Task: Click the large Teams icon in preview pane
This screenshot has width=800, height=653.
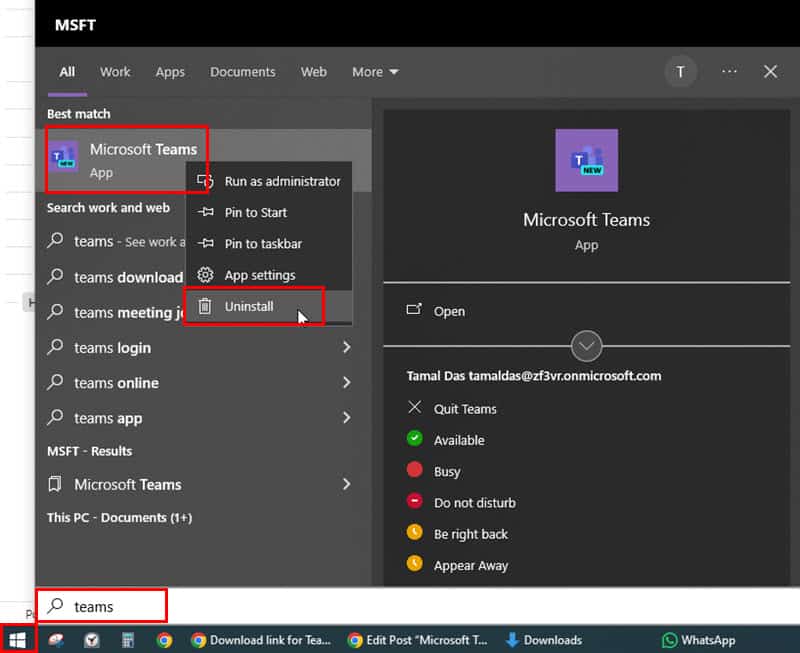Action: click(587, 160)
